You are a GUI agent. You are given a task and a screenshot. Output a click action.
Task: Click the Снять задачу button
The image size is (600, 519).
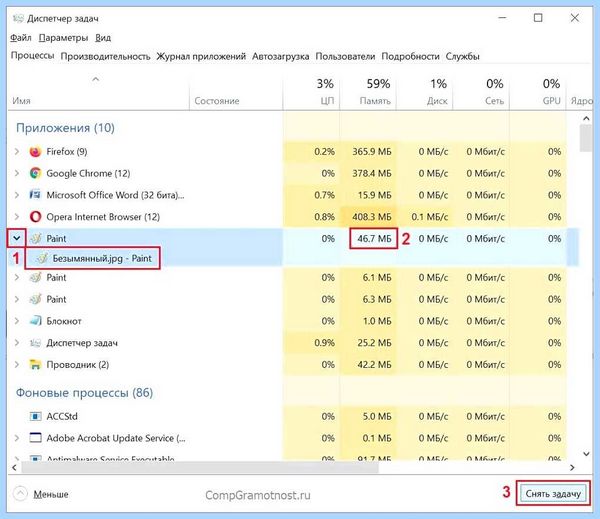coord(553,493)
